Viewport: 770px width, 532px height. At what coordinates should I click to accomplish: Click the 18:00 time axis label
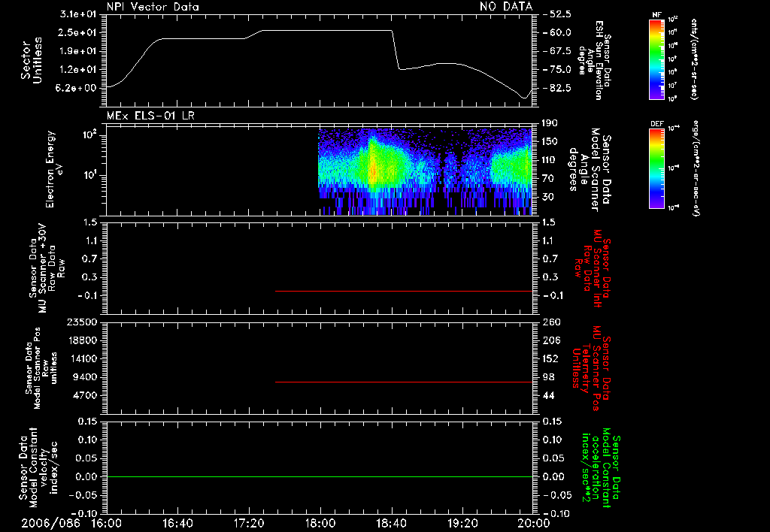tap(320, 523)
